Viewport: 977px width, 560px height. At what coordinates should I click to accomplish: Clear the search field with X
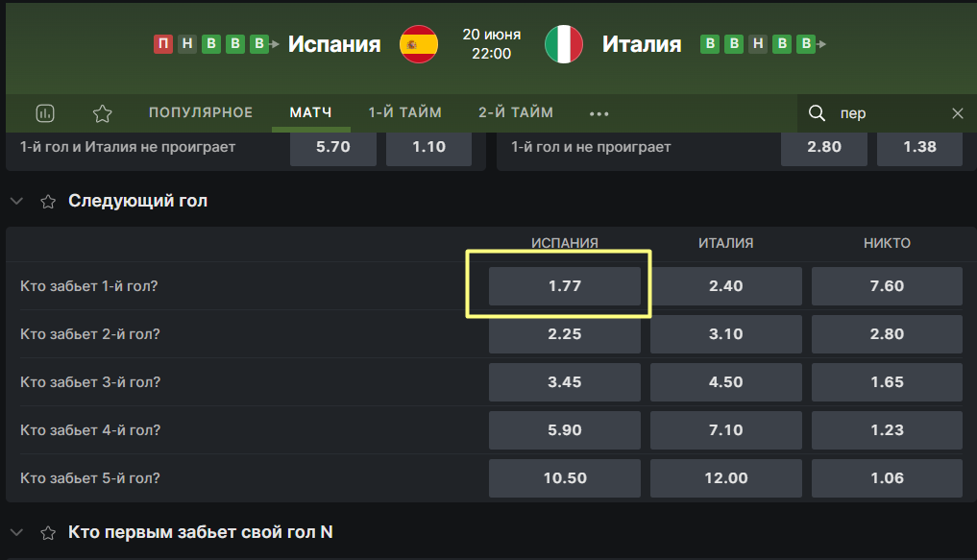[x=958, y=113]
